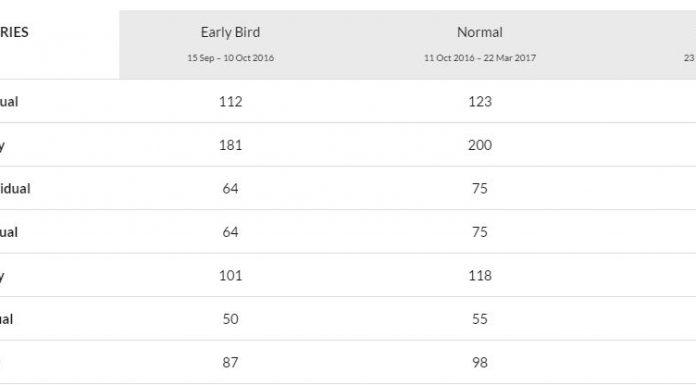Select the Early Bird price 50
Viewport: 696px width, 385px height.
[230, 319]
